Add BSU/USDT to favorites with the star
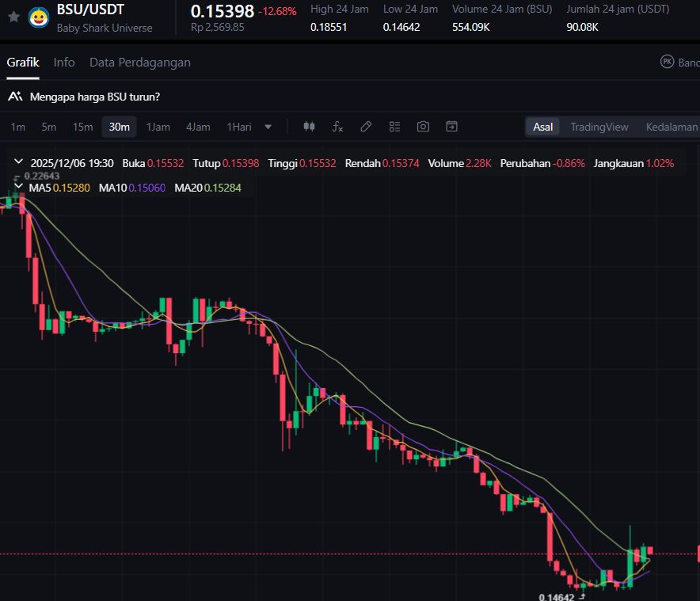The image size is (700, 601). (13, 17)
